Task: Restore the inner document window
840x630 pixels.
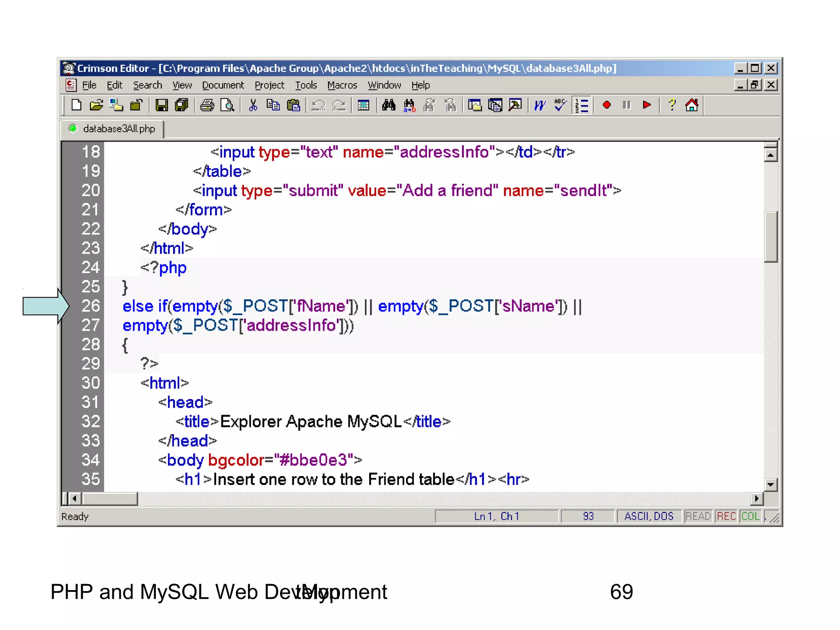Action: pyautogui.click(x=755, y=85)
